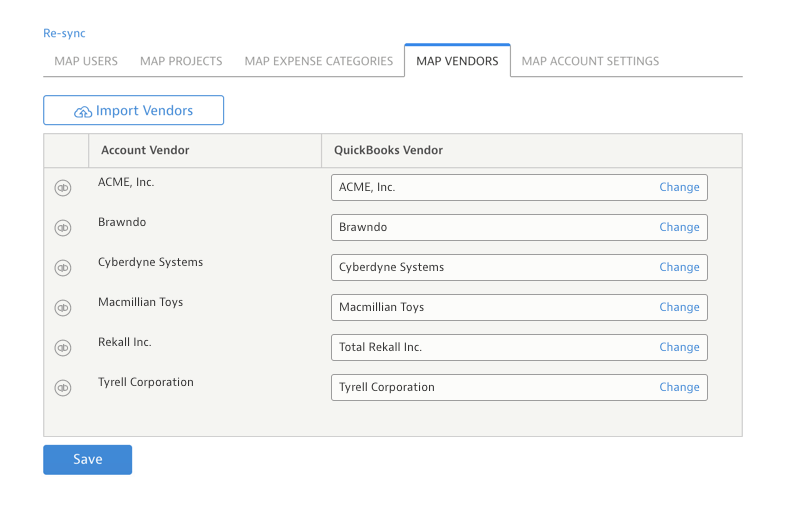This screenshot has height=517, width=785.
Task: Go to Map Expense Categories tab
Action: (x=319, y=61)
